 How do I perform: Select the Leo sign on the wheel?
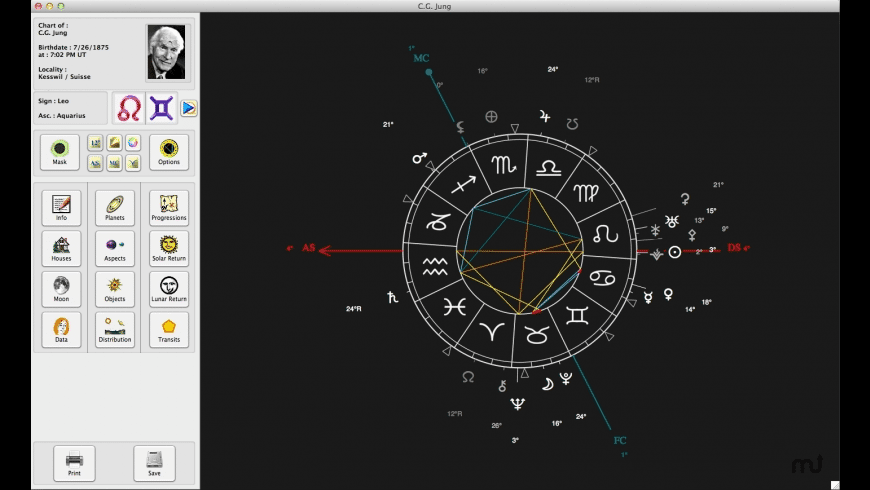(x=605, y=234)
